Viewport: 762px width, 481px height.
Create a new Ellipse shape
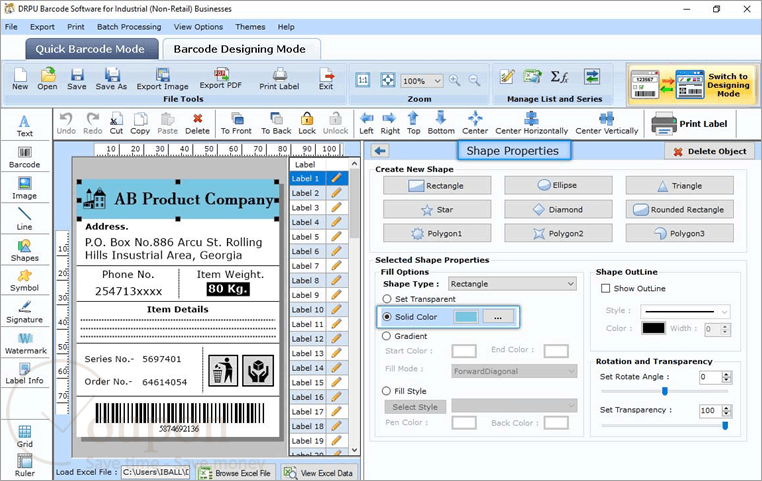[558, 185]
